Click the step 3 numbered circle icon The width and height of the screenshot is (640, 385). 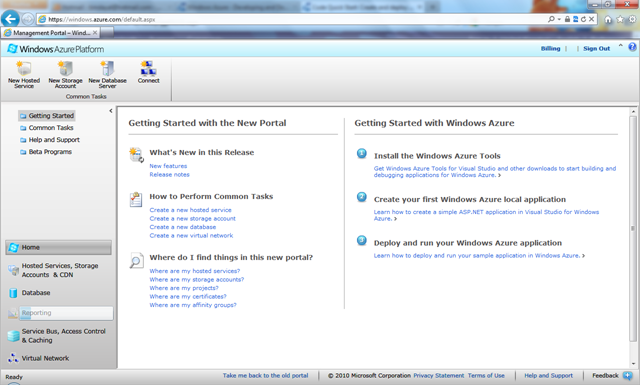tap(362, 240)
